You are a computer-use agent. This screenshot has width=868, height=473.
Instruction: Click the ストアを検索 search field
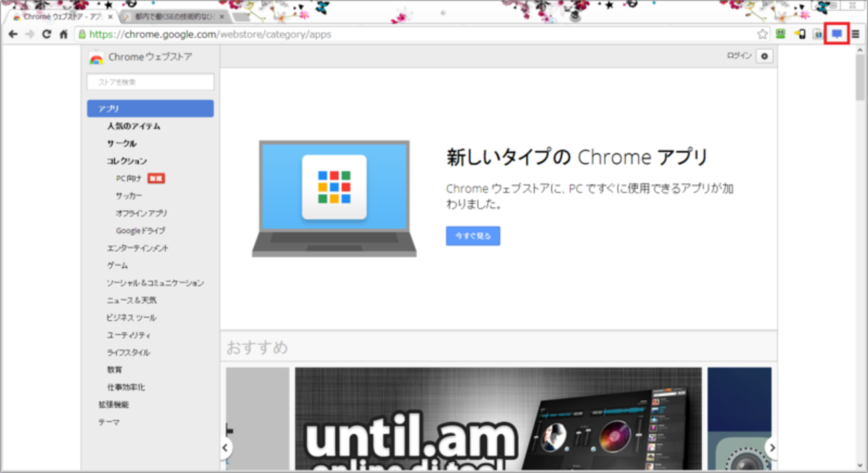(x=150, y=82)
